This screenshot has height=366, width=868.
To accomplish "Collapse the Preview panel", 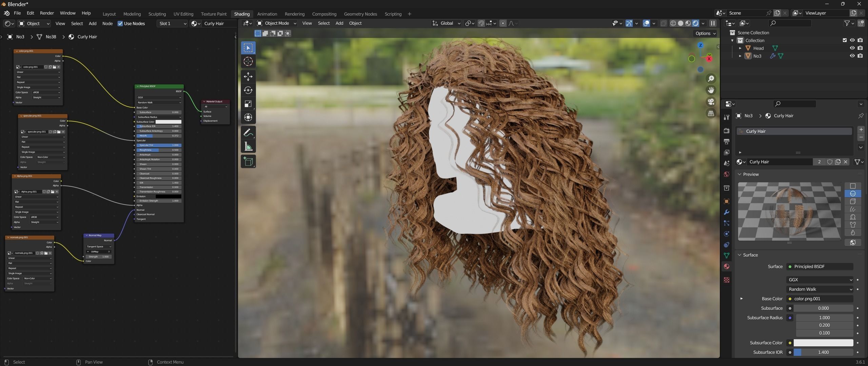I will 739,174.
